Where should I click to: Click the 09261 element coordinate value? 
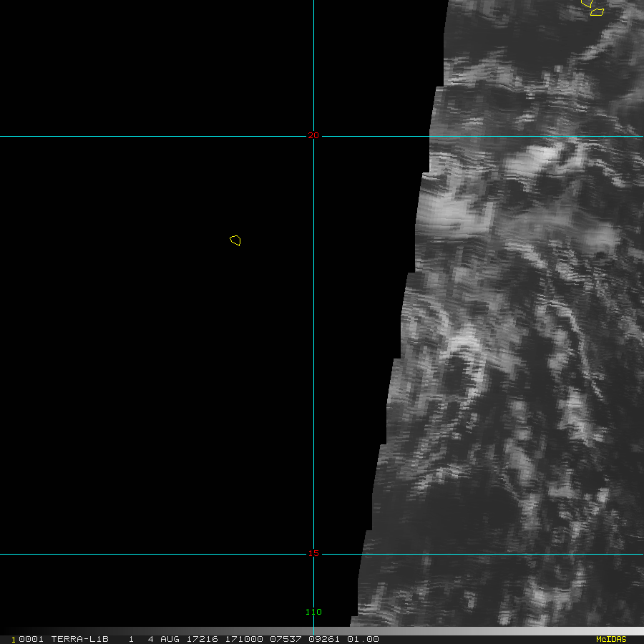coord(324,639)
